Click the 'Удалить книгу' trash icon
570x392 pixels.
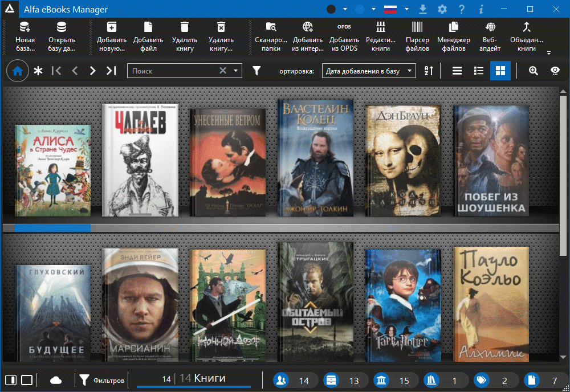(x=185, y=37)
